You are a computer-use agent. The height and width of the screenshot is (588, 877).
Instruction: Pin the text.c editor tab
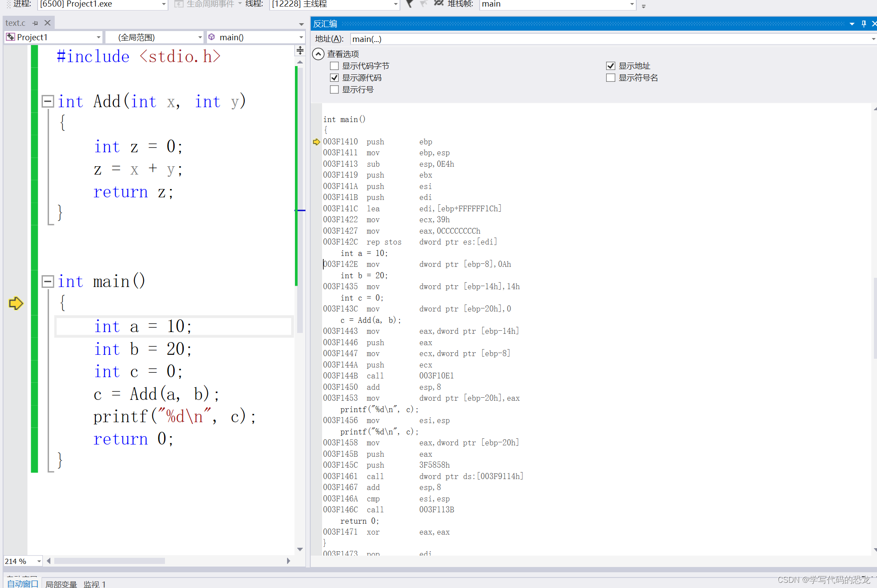pyautogui.click(x=35, y=23)
